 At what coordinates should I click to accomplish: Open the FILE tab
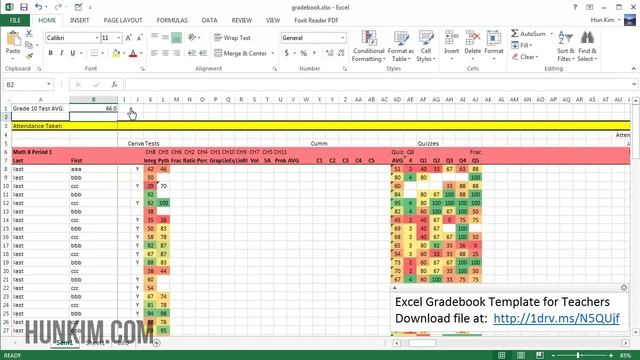click(x=15, y=20)
